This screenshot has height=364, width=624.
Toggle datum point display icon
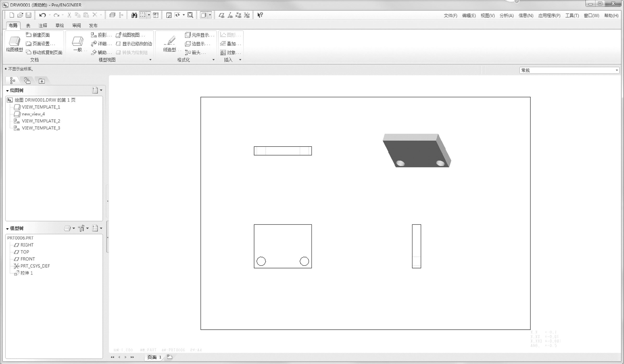coord(238,15)
